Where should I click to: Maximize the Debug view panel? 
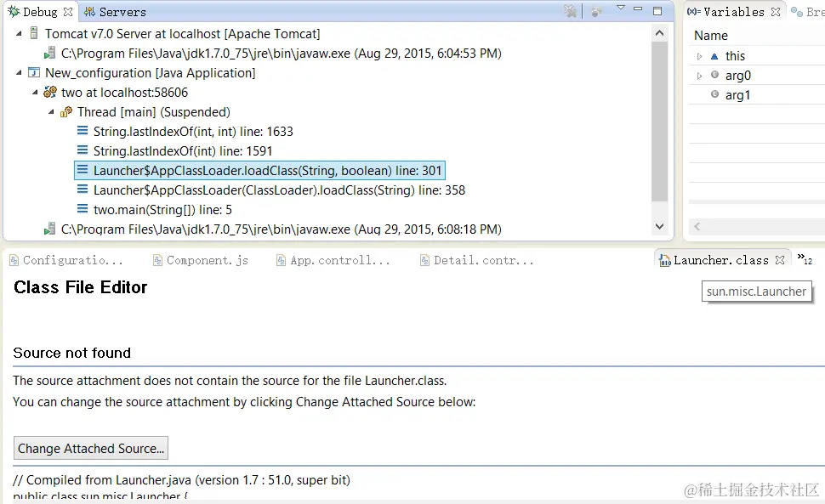point(657,11)
